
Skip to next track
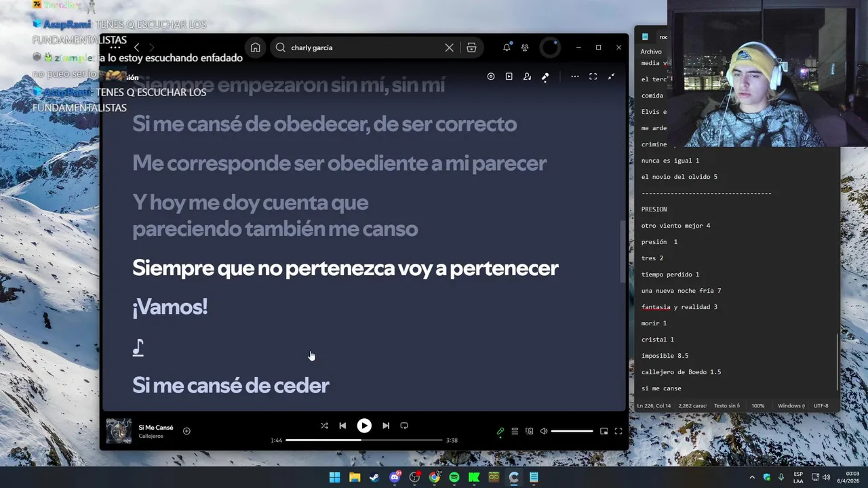click(x=386, y=426)
